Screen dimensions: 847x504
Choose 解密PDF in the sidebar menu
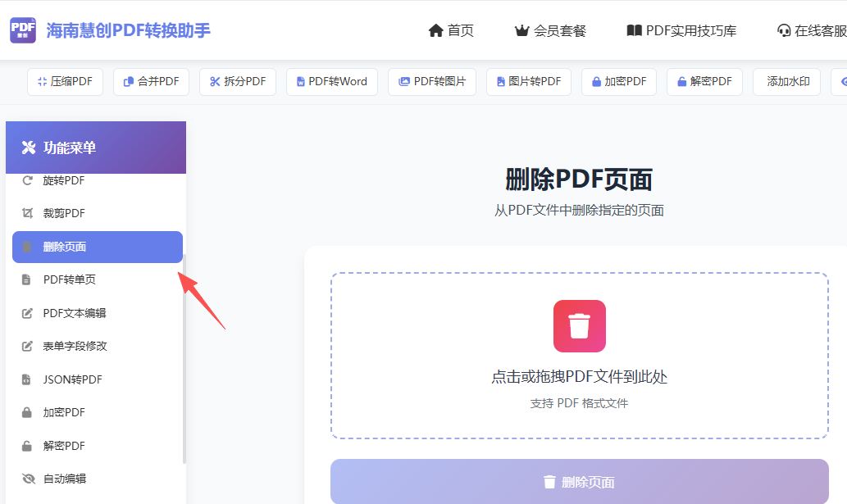pos(98,447)
